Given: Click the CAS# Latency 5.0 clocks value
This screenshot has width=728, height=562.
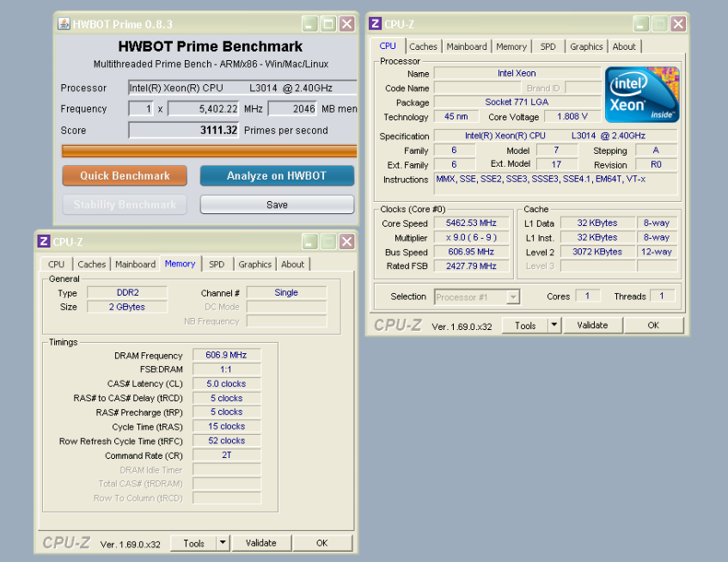Looking at the screenshot, I should (226, 384).
